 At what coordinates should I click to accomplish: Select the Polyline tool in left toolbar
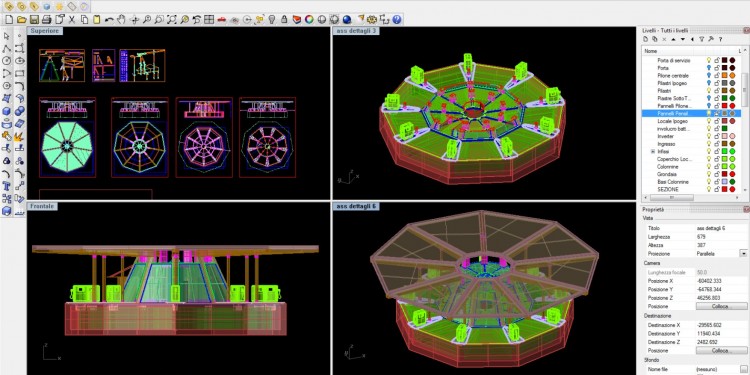[x=7, y=49]
